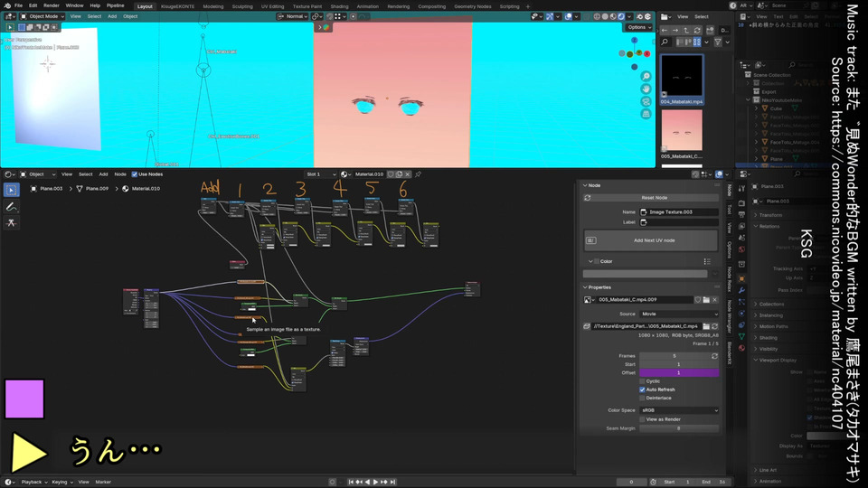This screenshot has height=488, width=868.
Task: Open Material properties tab sphere icon
Action: tap(741, 348)
